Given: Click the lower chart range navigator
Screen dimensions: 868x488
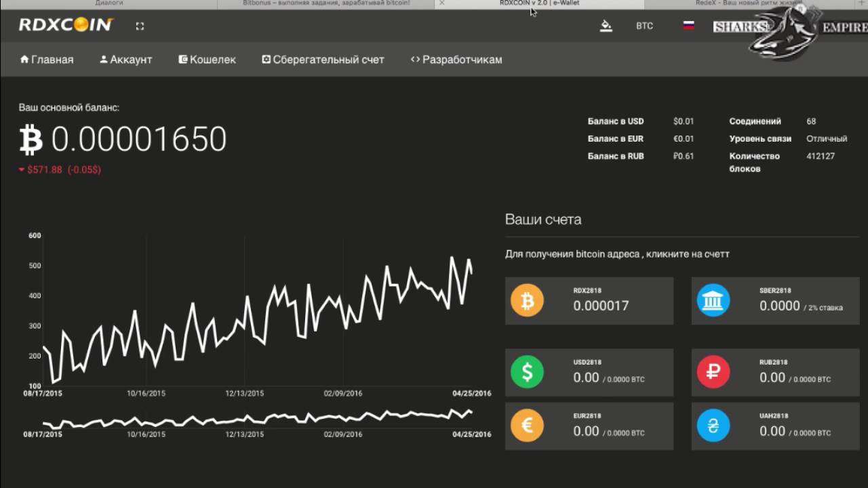Looking at the screenshot, I should pos(258,418).
